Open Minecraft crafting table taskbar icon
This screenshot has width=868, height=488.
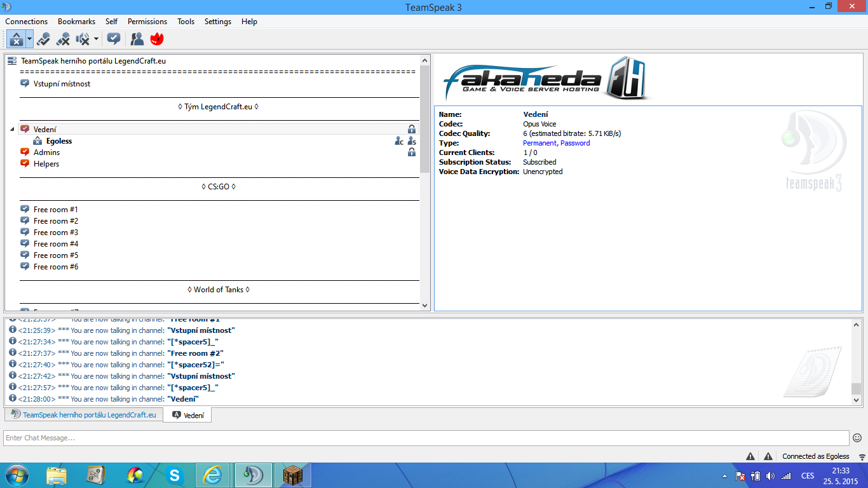[x=292, y=475]
